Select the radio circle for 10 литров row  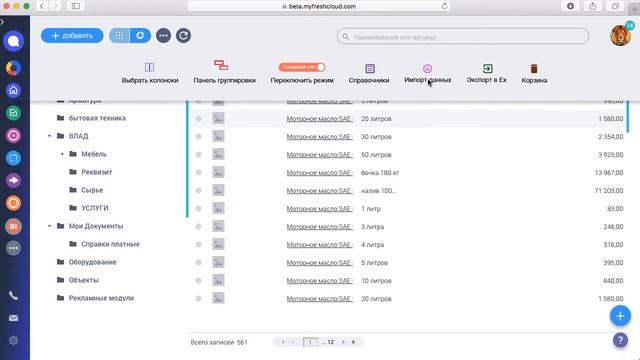pos(198,280)
